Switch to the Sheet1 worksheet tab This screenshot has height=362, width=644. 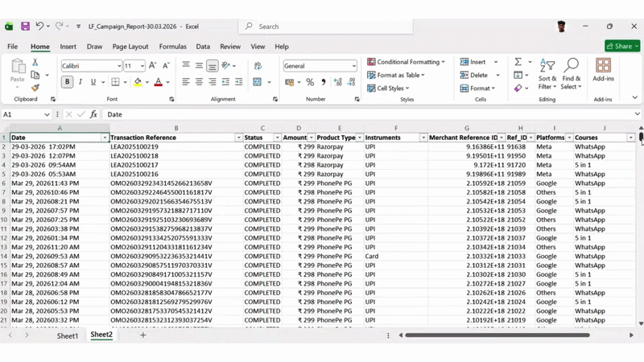tap(68, 335)
